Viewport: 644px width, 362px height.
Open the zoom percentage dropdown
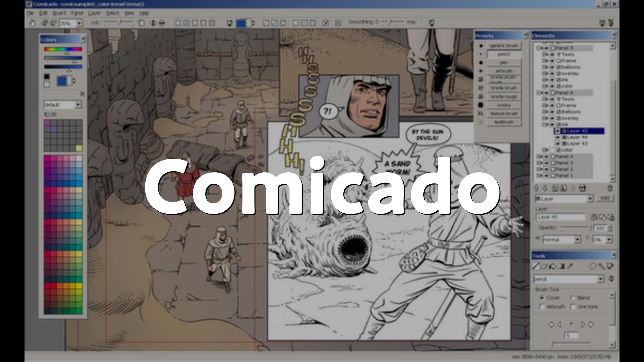79,23
